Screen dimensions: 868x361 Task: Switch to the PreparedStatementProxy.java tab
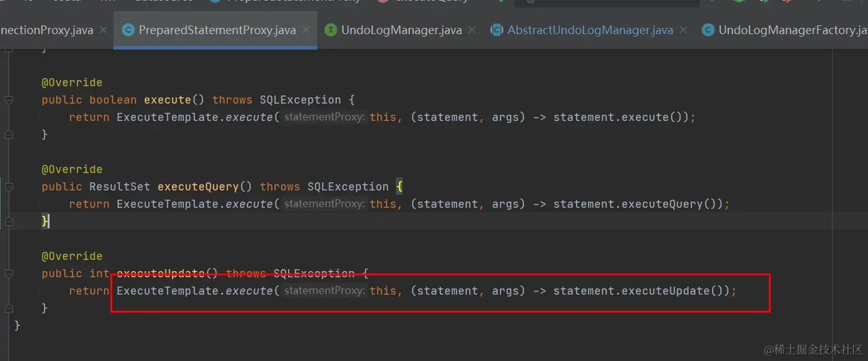217,30
